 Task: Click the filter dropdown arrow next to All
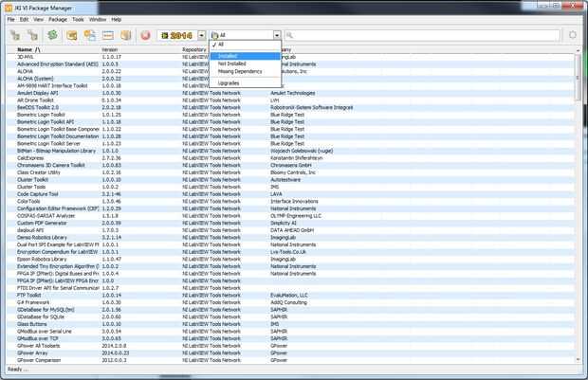point(277,35)
